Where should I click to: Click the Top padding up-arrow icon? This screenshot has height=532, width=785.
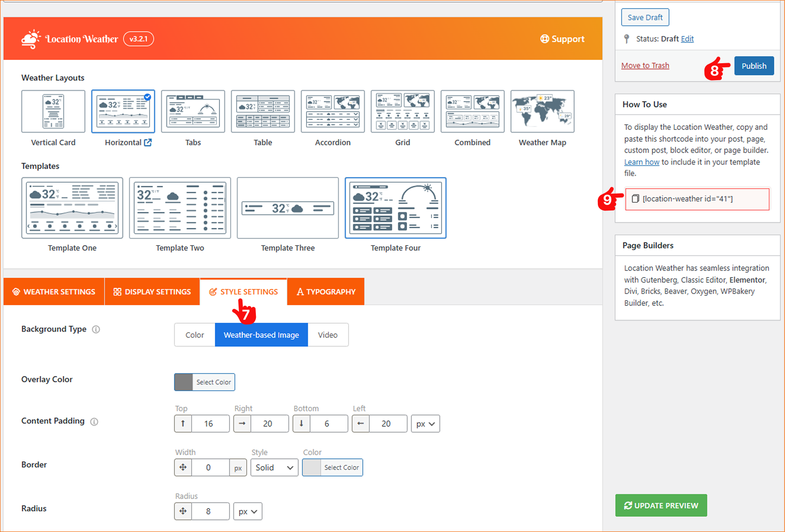[183, 423]
